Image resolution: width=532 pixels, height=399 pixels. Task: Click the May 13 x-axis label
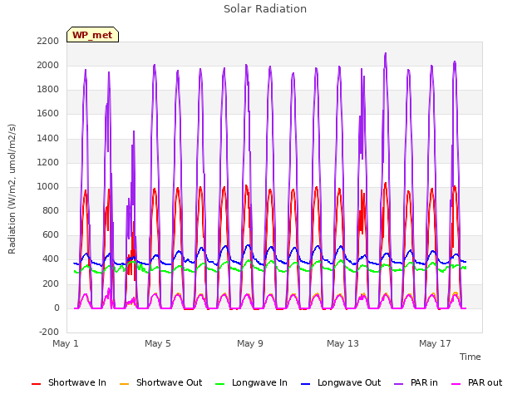342,343
